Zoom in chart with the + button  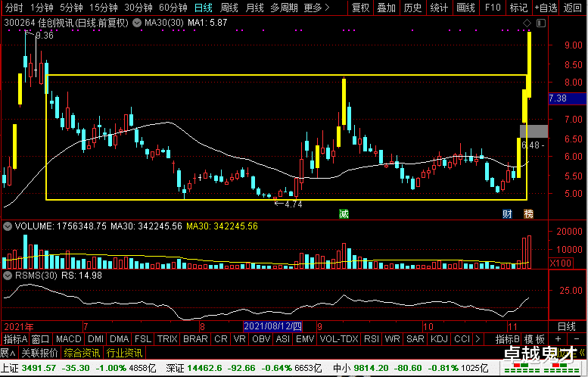pos(558,339)
